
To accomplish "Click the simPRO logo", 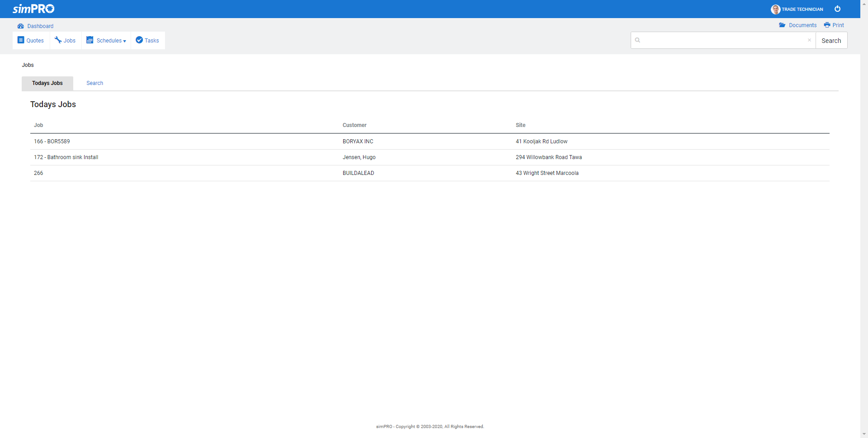I will click(x=33, y=9).
